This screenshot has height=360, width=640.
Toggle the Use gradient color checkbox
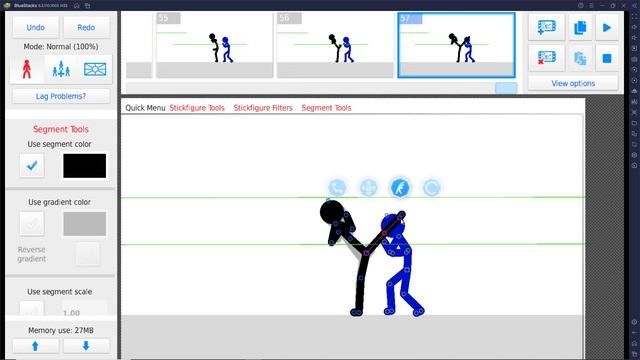pyautogui.click(x=32, y=223)
